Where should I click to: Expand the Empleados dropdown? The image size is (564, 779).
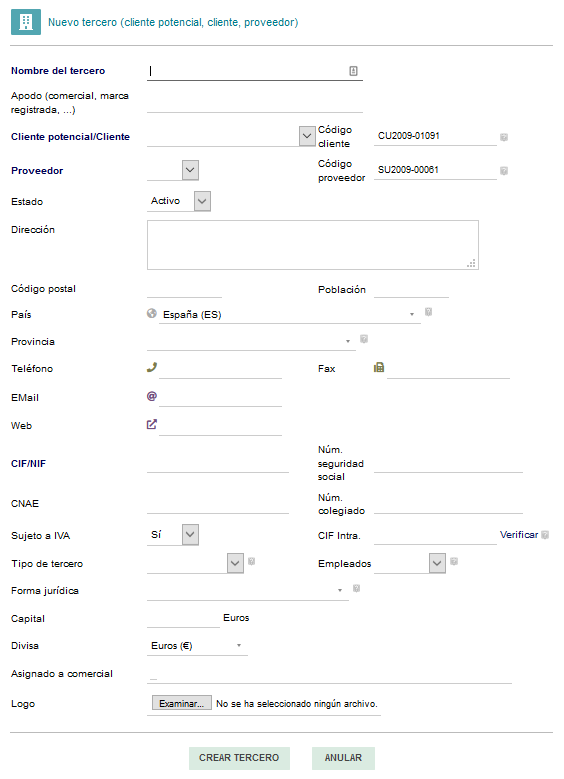click(410, 563)
